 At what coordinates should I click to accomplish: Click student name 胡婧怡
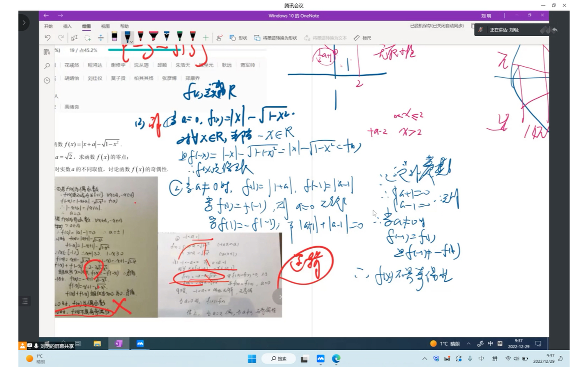[72, 78]
